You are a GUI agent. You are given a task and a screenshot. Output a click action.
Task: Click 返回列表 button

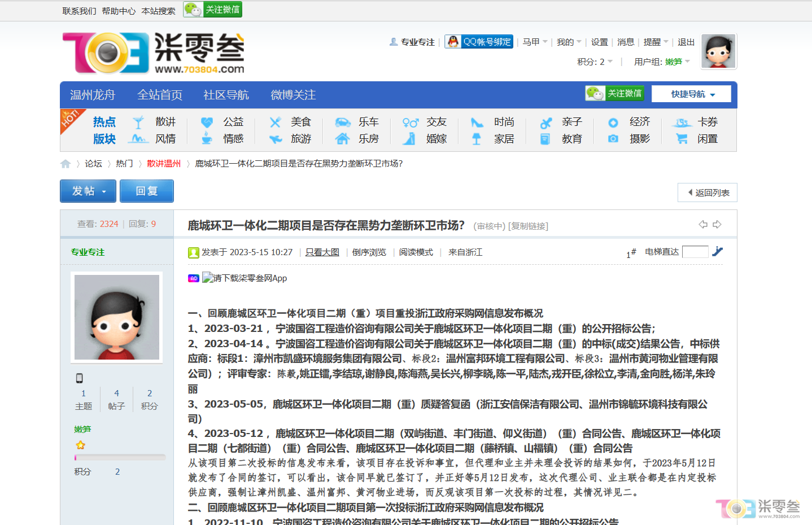(x=708, y=193)
